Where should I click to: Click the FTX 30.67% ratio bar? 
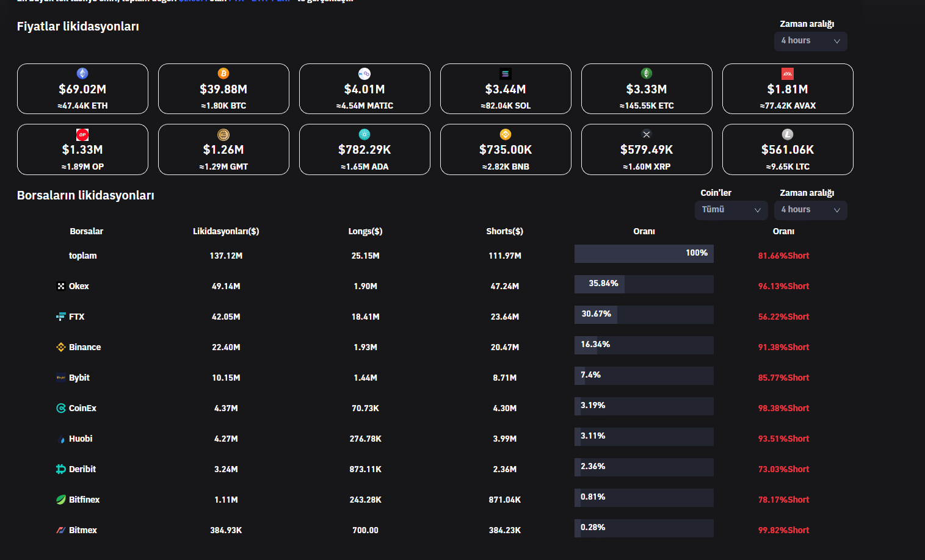tap(644, 315)
